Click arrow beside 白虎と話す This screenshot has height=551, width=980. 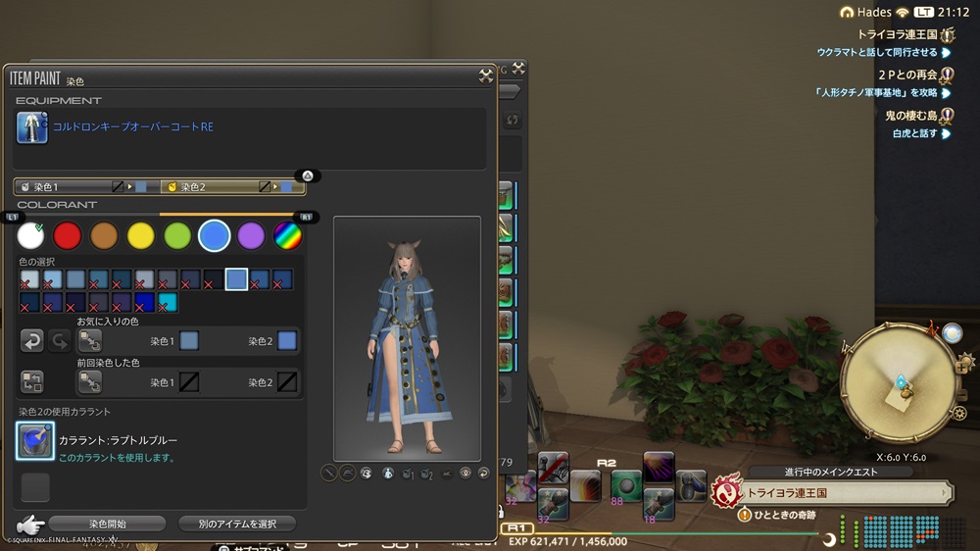pyautogui.click(x=947, y=133)
